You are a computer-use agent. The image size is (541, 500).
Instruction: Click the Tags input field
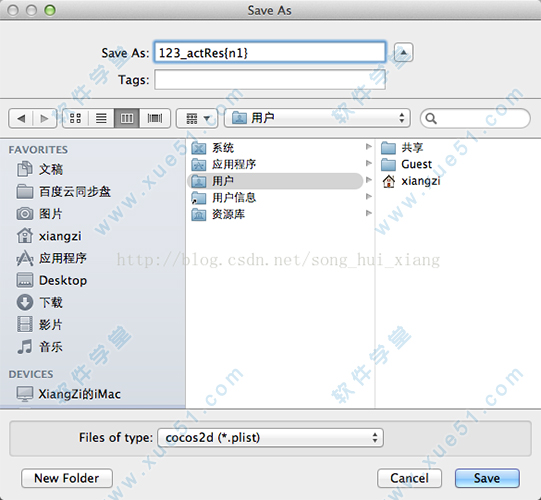pos(270,80)
